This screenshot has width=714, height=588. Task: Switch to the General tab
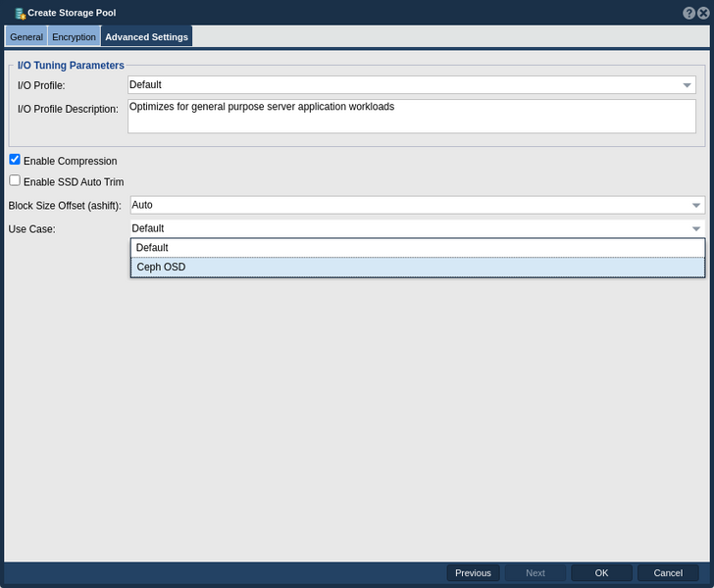pos(26,37)
